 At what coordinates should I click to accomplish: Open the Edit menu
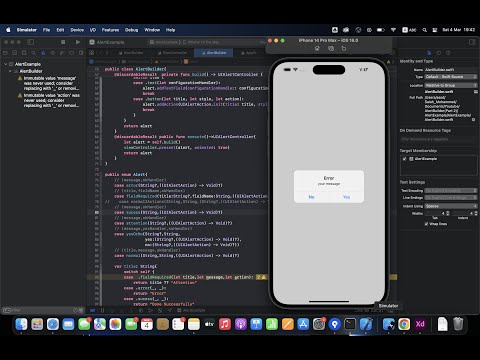pos(60,30)
